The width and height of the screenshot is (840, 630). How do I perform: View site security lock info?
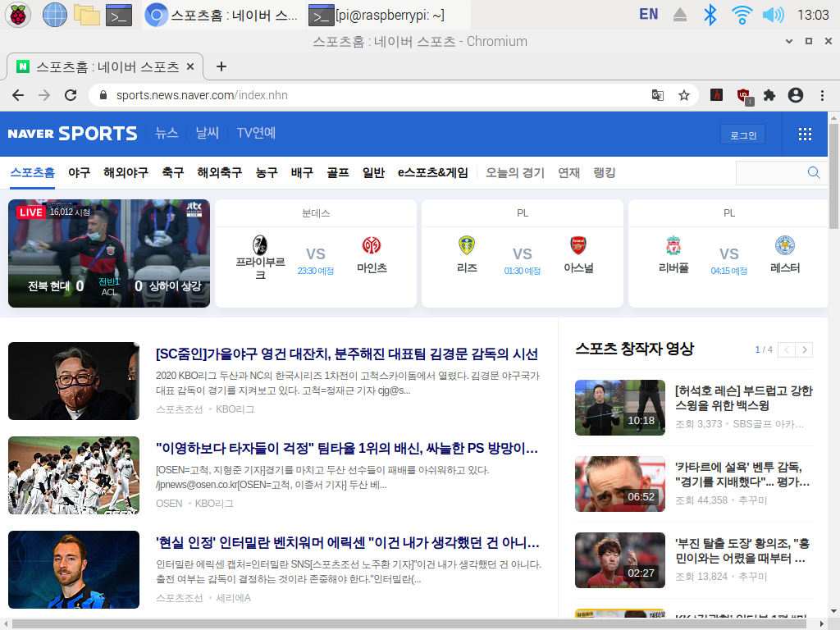pos(103,95)
